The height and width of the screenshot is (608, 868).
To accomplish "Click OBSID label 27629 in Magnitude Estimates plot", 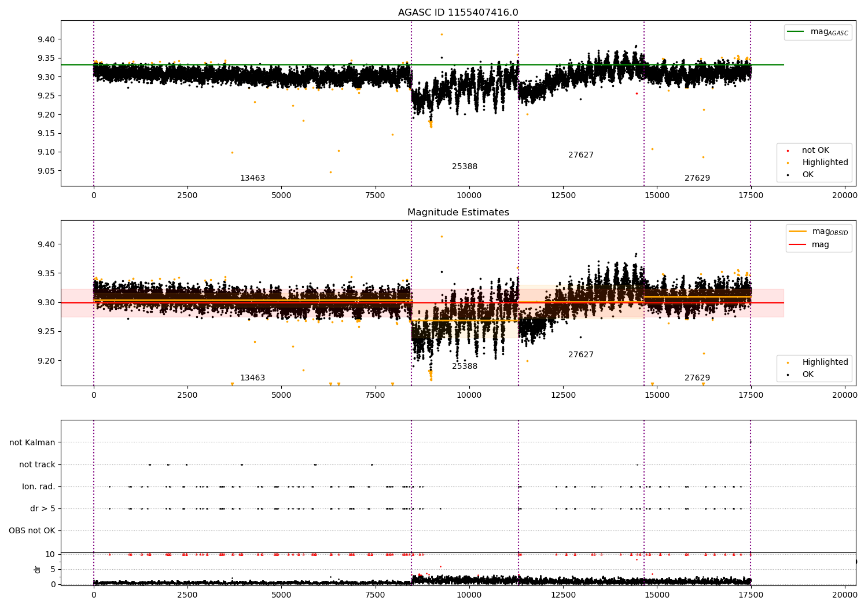I will pos(697,378).
